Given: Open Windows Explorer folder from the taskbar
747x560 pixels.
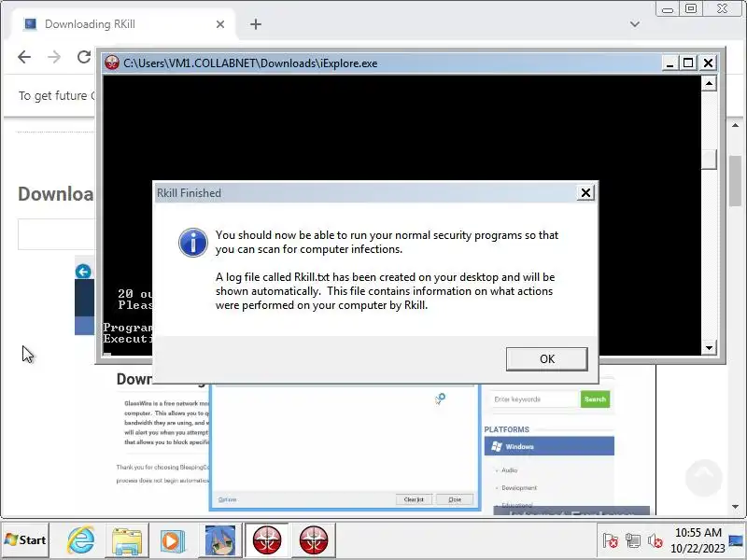Looking at the screenshot, I should click(127, 540).
